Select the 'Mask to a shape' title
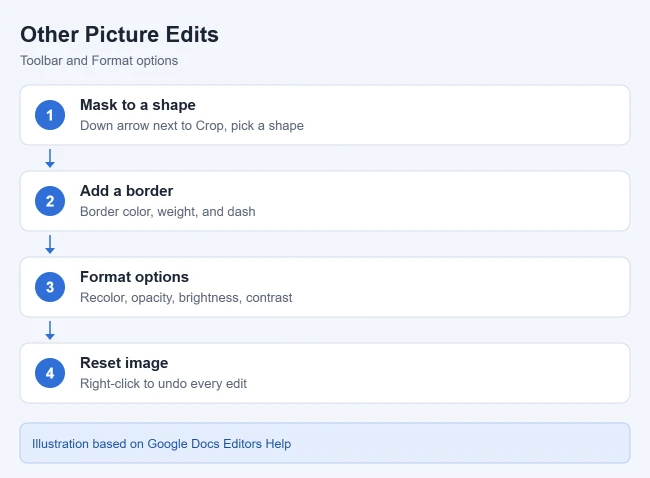This screenshot has width=650, height=478. 138,105
